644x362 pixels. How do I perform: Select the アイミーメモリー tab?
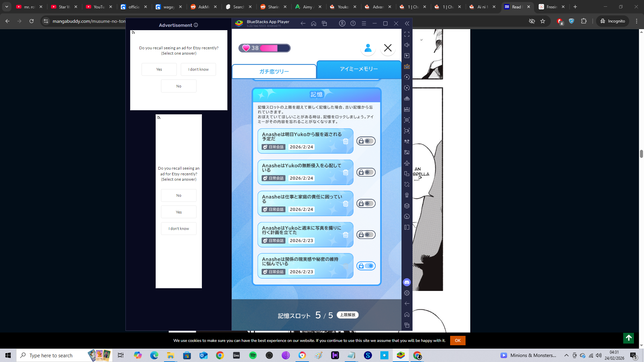359,69
